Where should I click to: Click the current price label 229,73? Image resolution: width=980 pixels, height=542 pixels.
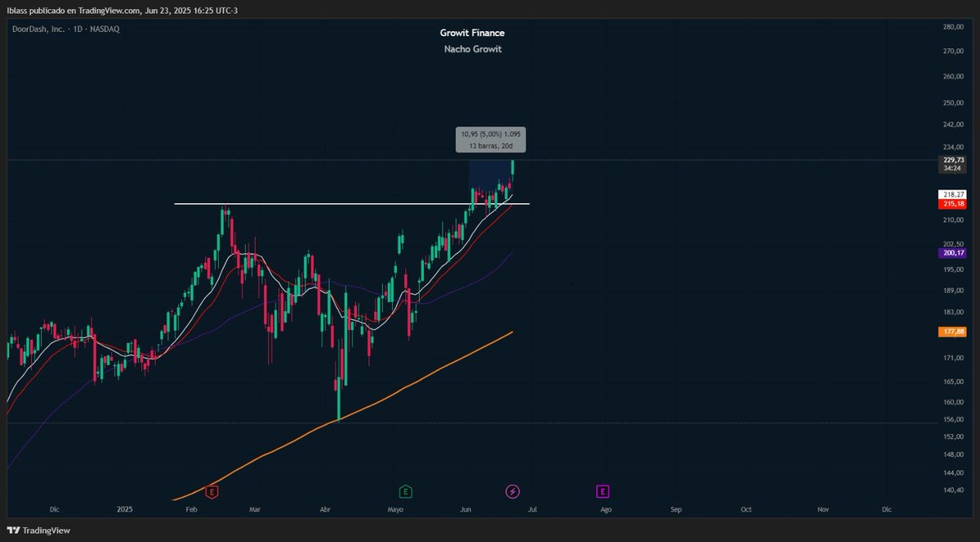pos(954,160)
